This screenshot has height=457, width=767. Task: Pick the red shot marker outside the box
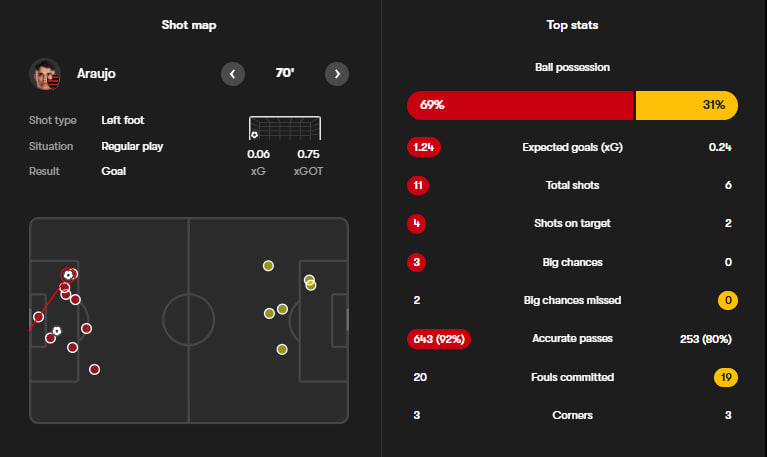pyautogui.click(x=94, y=369)
